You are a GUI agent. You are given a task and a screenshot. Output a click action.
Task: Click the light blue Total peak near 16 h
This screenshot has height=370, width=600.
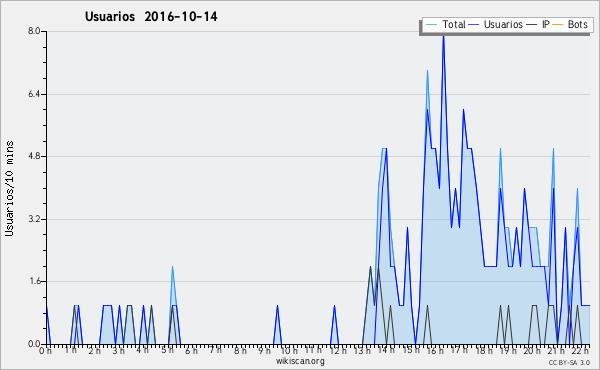[427, 72]
